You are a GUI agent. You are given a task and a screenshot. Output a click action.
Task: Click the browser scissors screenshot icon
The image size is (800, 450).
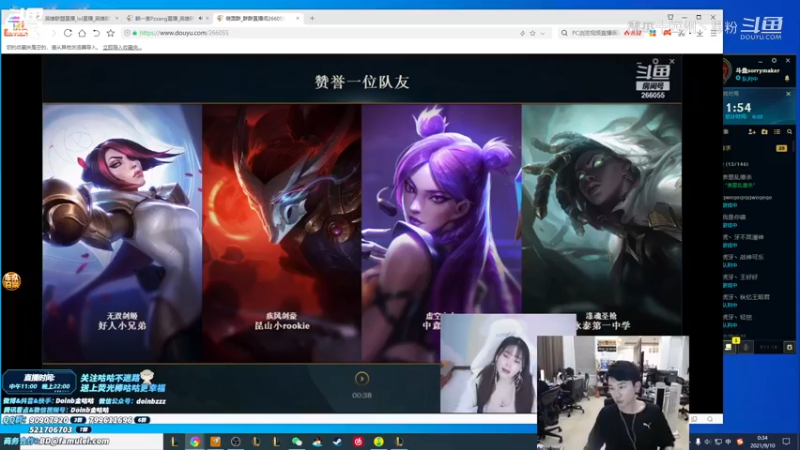682,33
